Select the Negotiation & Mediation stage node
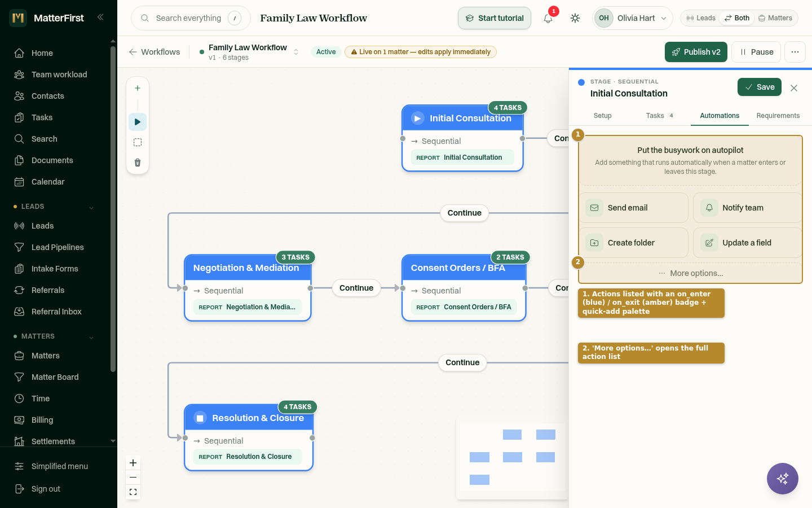 pos(248,288)
